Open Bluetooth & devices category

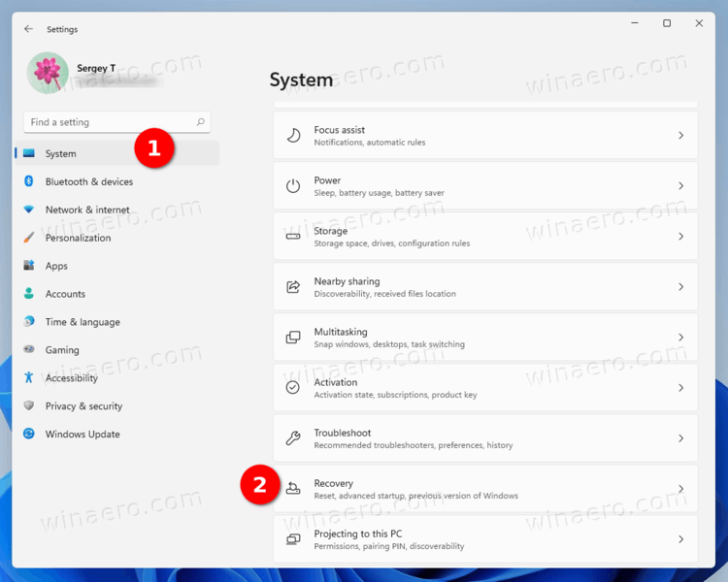pos(117,181)
